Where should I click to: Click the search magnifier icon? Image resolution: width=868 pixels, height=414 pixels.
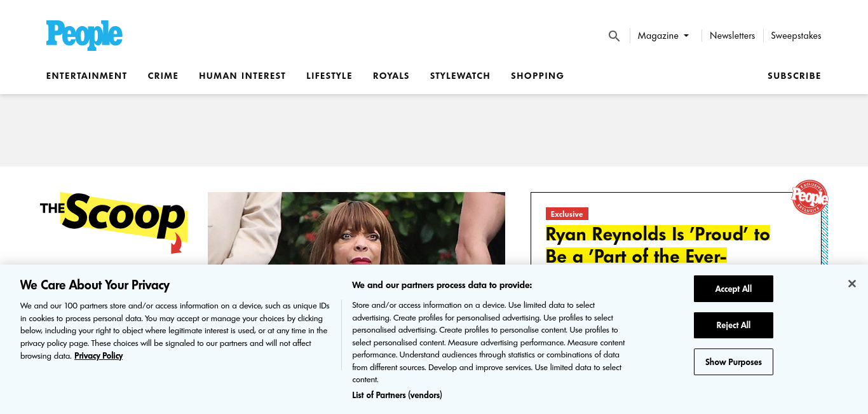pyautogui.click(x=614, y=36)
